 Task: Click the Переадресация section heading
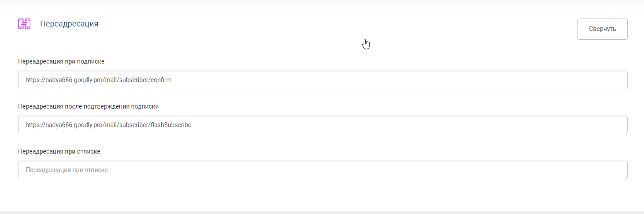click(x=69, y=24)
